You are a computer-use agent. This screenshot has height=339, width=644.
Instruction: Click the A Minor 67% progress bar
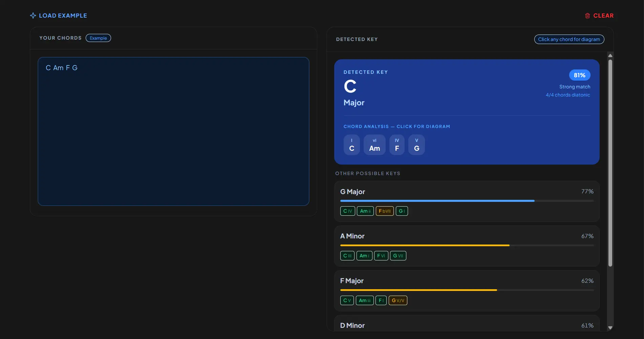467,246
